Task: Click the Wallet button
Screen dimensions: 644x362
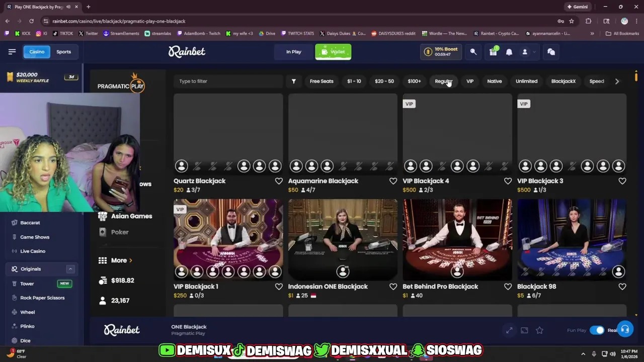Action: (333, 52)
